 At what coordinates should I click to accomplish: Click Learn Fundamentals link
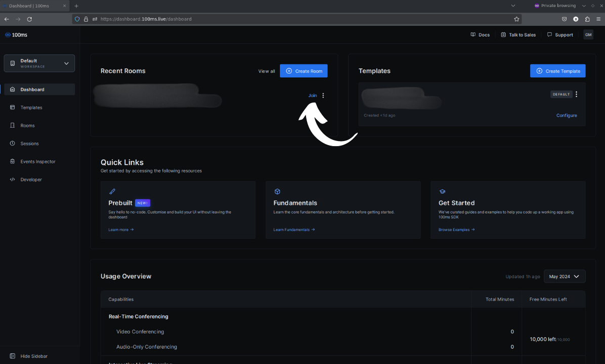(294, 230)
